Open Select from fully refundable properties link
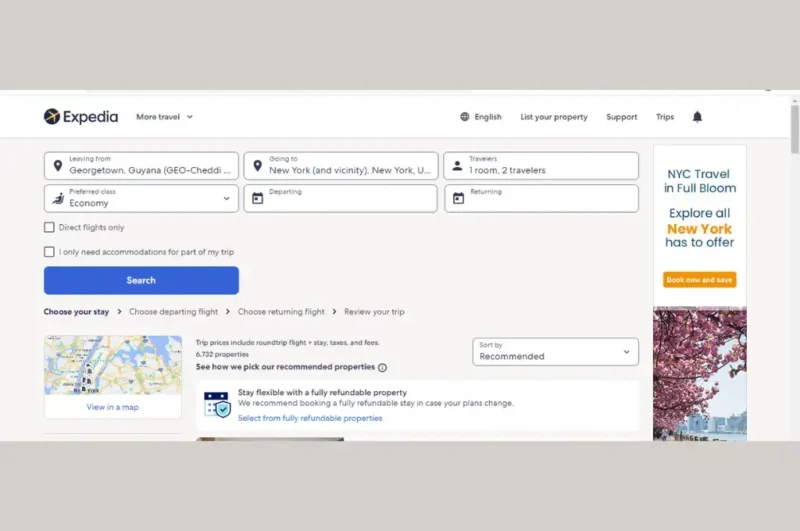Viewport: 800px width, 531px height. pos(310,418)
